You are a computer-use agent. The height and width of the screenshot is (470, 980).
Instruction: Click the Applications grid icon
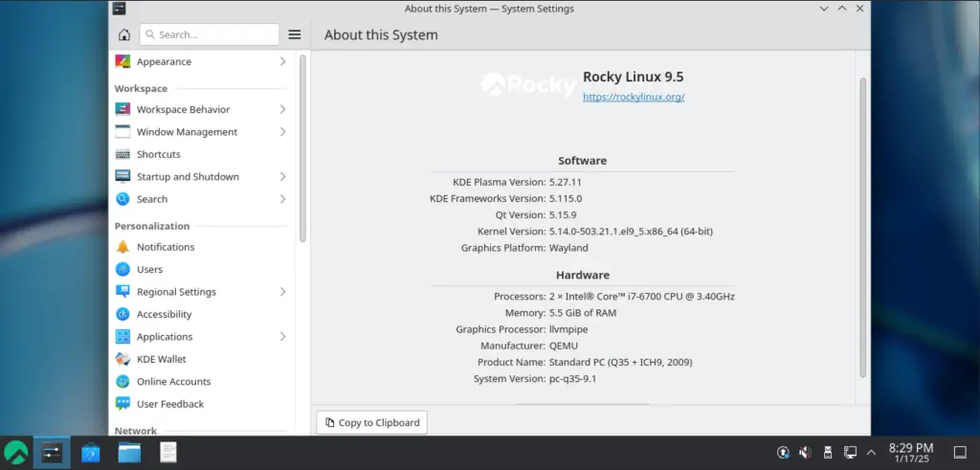pyautogui.click(x=123, y=337)
